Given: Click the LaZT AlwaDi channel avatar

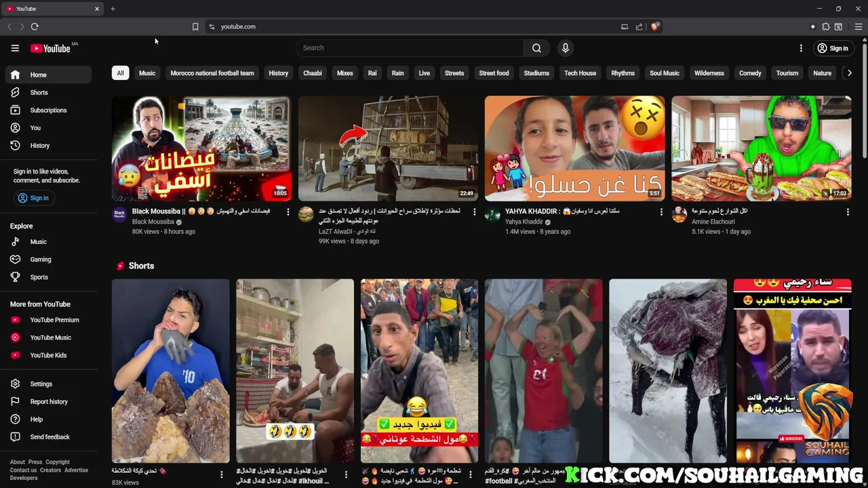Looking at the screenshot, I should coord(306,215).
